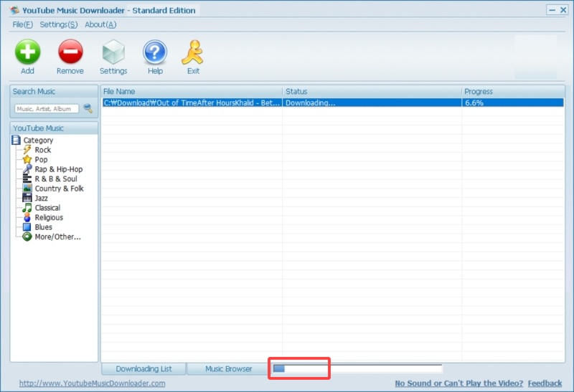Select Rap & Hip-Hop category label
Viewport: 574px width, 392px height.
point(59,169)
